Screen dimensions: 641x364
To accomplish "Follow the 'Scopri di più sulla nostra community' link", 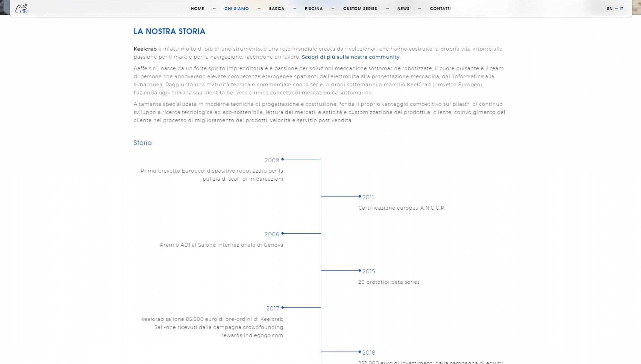I will coord(351,57).
